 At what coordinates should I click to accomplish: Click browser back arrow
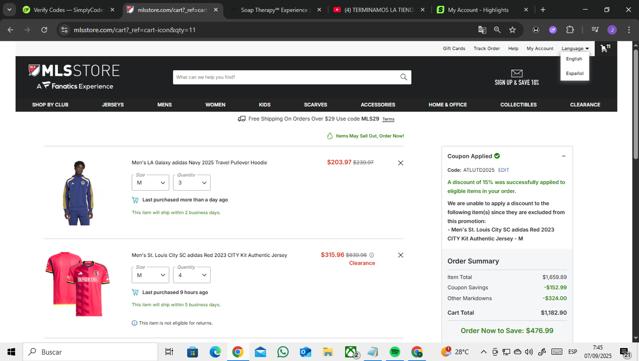click(x=11, y=30)
